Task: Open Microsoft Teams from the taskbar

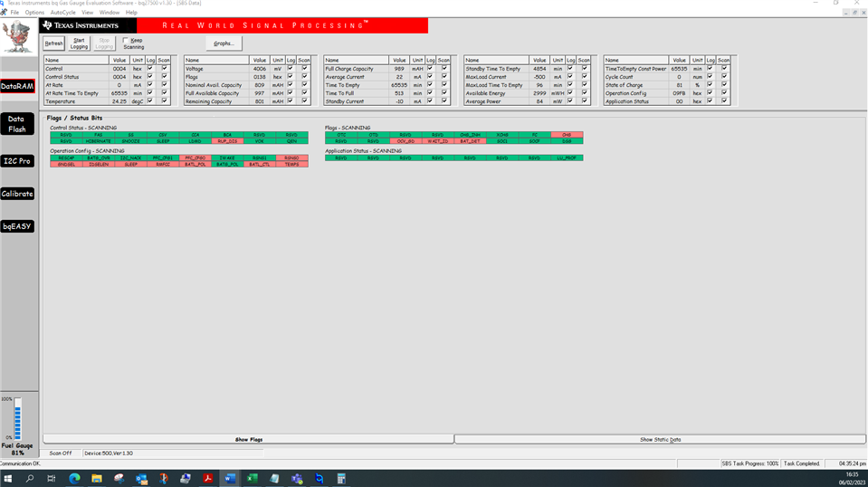Action: 297,478
